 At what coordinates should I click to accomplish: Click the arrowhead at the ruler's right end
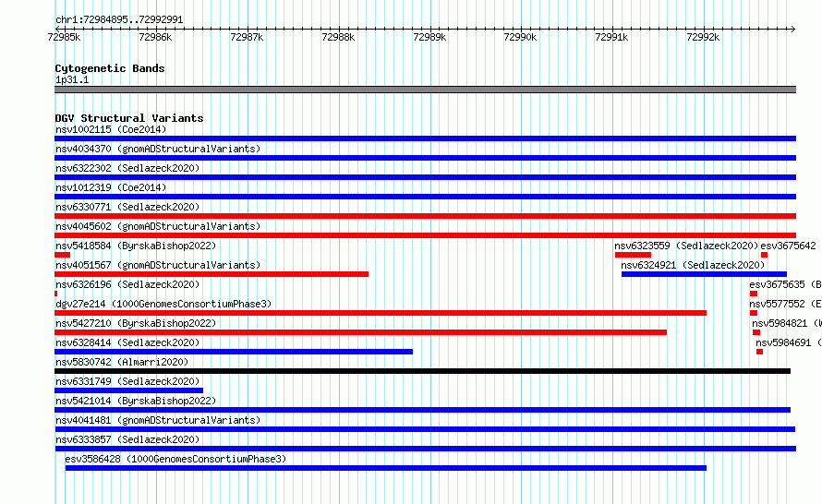pyautogui.click(x=793, y=29)
